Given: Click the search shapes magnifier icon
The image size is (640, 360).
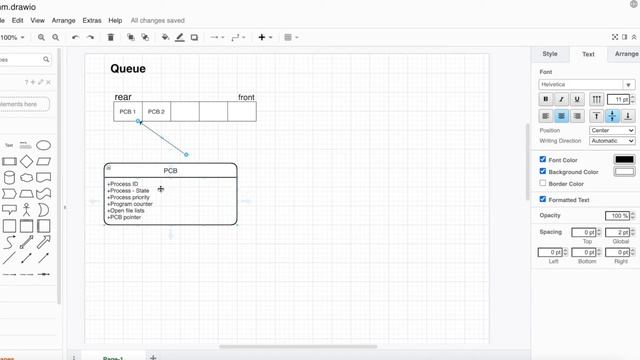Looking at the screenshot, I should tap(46, 60).
